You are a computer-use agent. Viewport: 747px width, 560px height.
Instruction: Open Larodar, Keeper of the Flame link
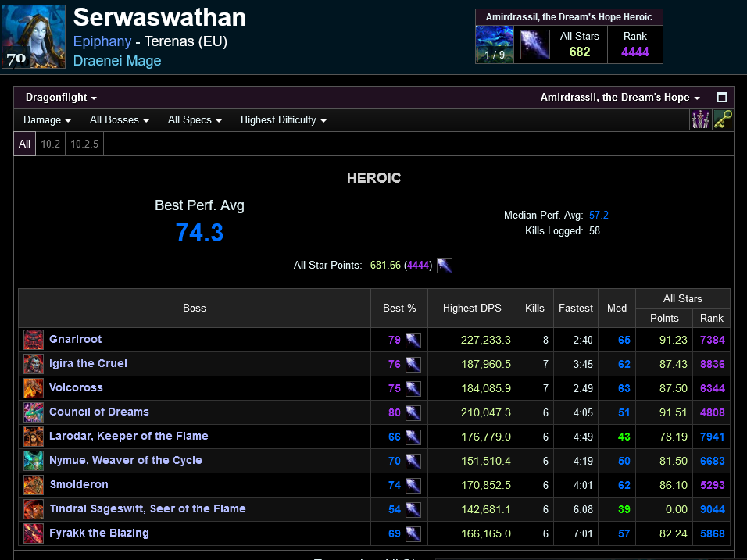[129, 436]
